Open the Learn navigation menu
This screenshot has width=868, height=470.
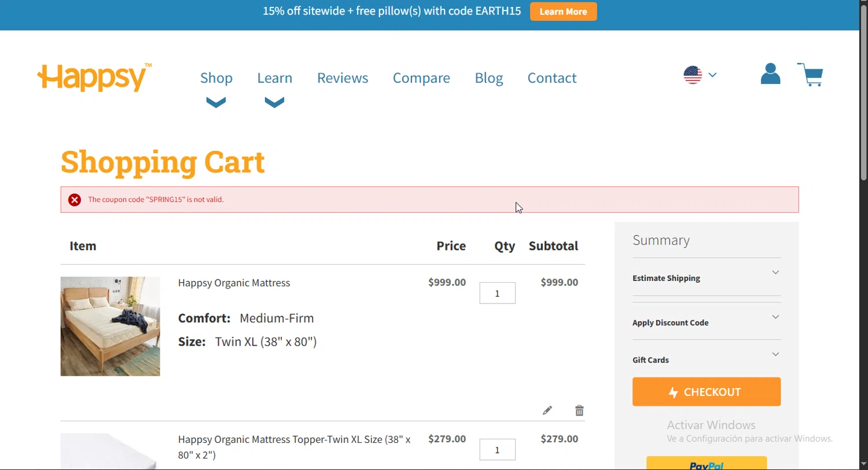click(x=275, y=77)
